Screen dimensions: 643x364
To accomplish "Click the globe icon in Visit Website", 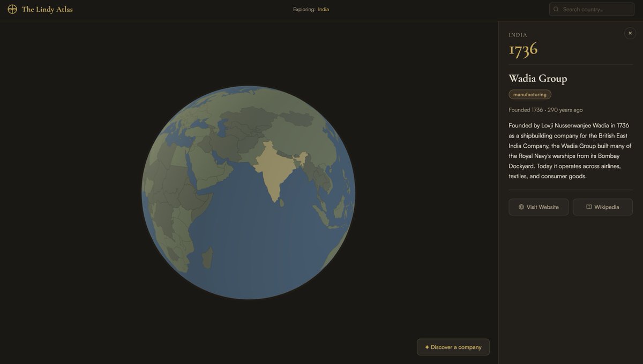I will [521, 207].
